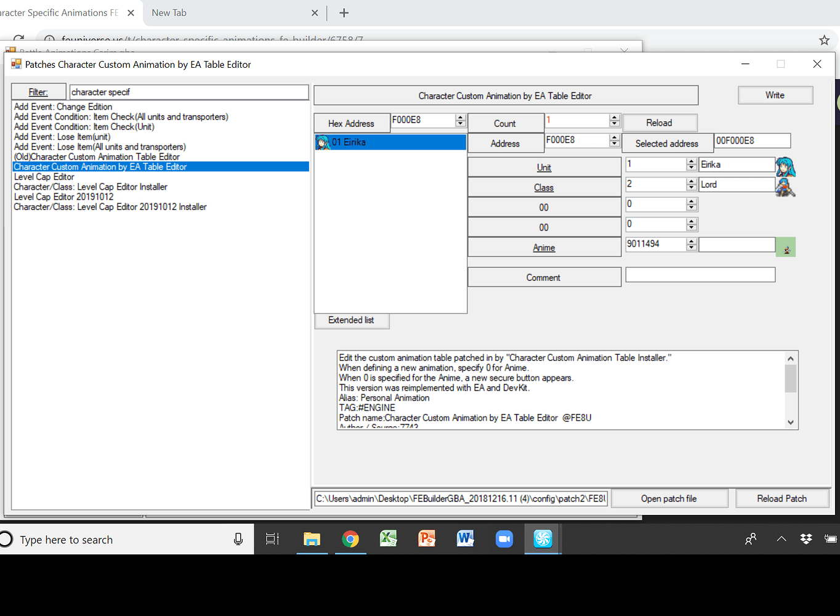Image resolution: width=840 pixels, height=616 pixels.
Task: Click the Comment text input field
Action: pyautogui.click(x=700, y=275)
